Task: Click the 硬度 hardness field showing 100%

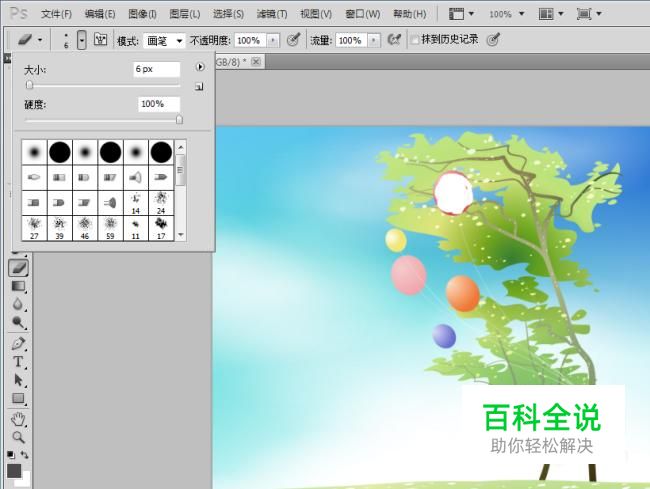Action: (x=159, y=104)
